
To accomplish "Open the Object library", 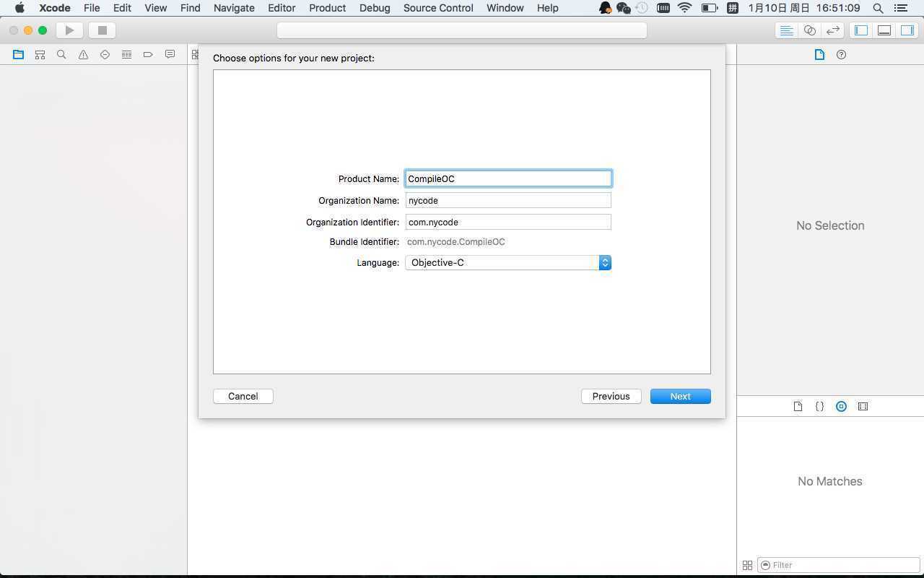I will tap(841, 406).
